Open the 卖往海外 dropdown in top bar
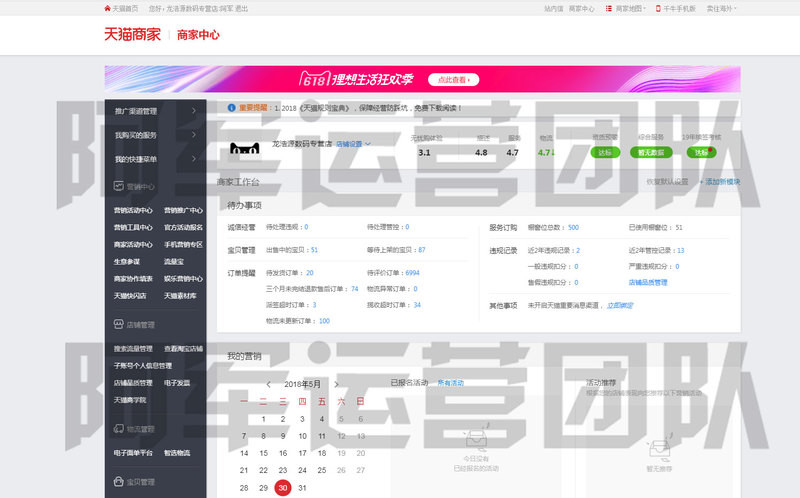 click(721, 9)
